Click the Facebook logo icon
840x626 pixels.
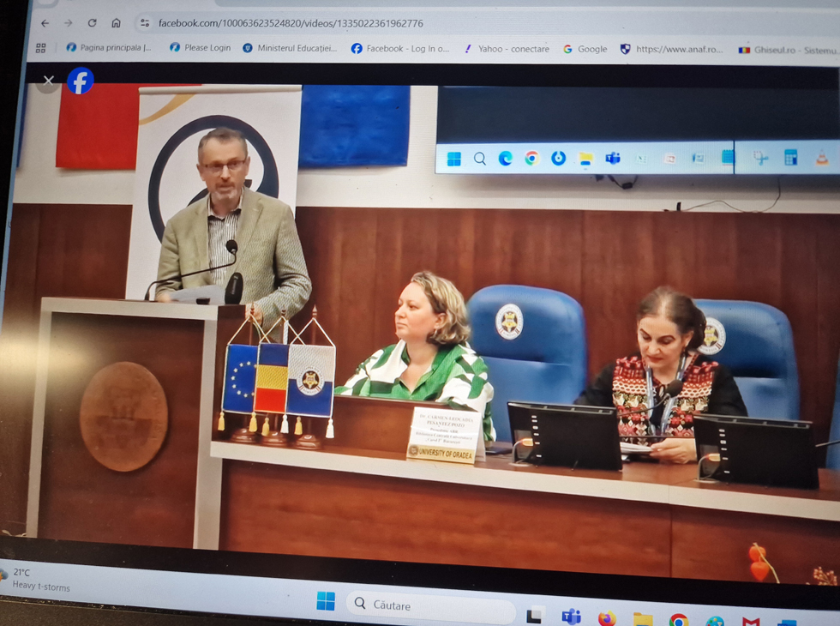point(80,81)
